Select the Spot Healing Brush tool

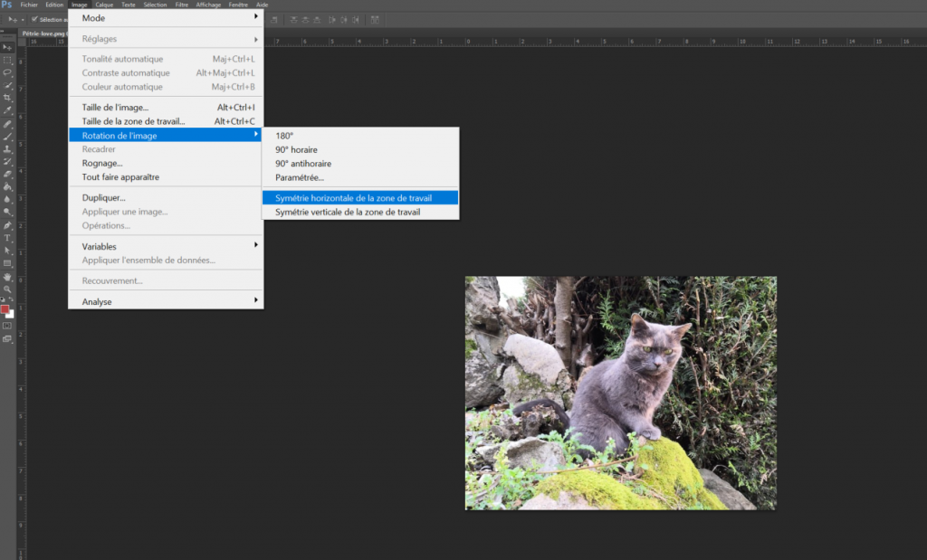point(7,124)
